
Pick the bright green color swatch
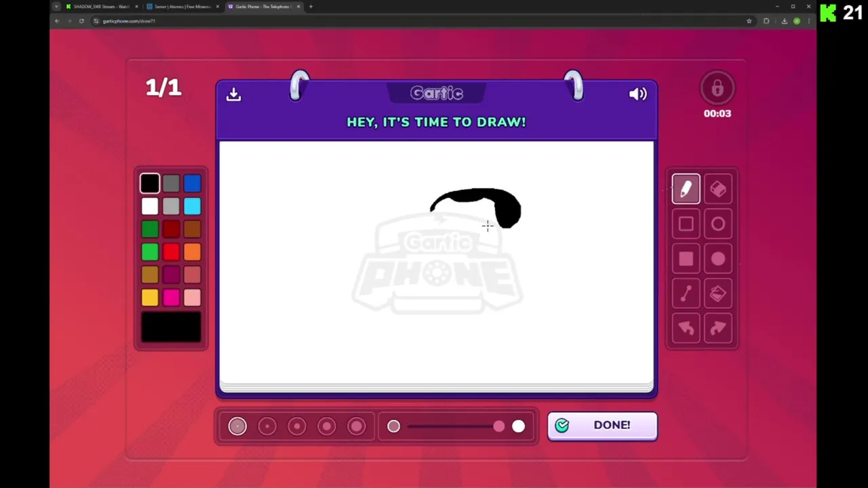point(150,252)
